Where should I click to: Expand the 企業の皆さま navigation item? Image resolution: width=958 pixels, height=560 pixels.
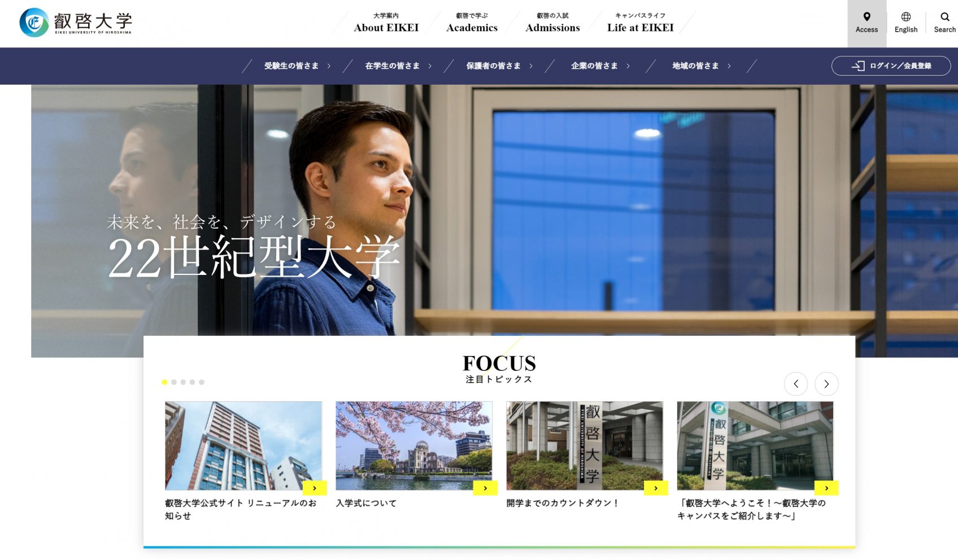point(600,66)
